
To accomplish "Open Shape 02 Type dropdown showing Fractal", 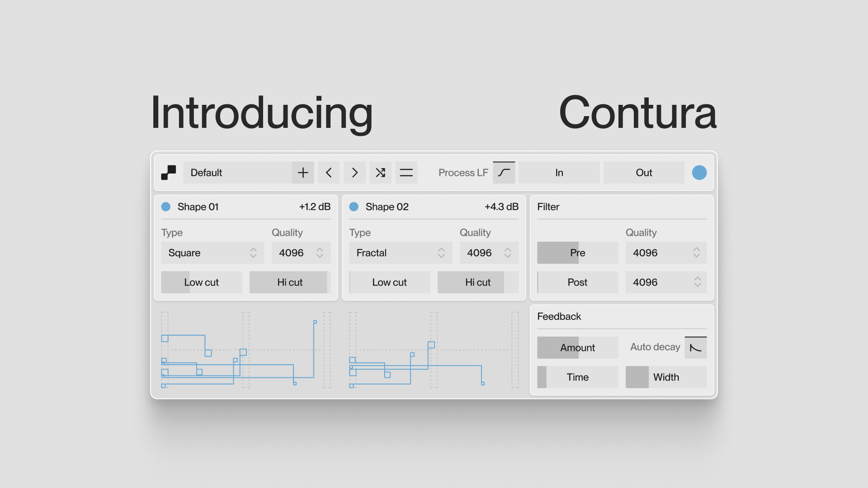I will click(x=401, y=253).
